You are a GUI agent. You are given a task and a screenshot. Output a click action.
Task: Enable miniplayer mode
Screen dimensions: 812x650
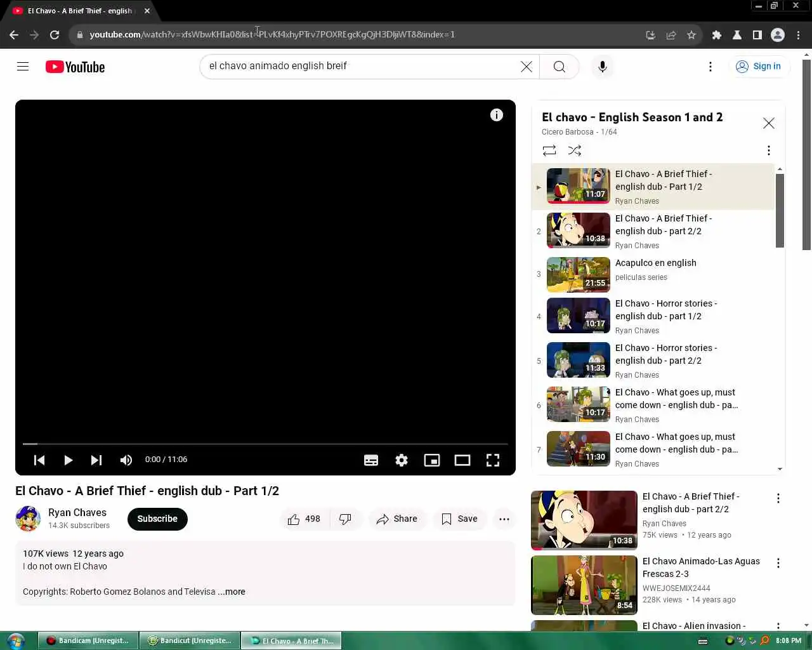(x=432, y=460)
